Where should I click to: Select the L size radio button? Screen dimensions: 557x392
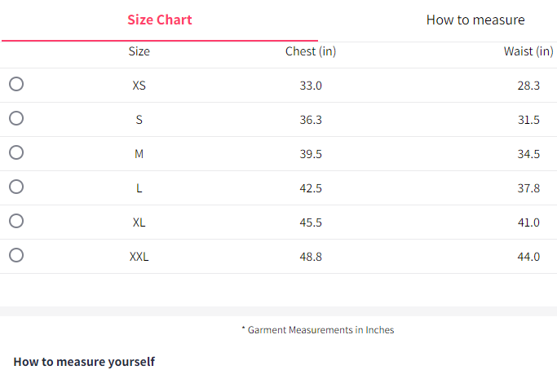(x=16, y=187)
